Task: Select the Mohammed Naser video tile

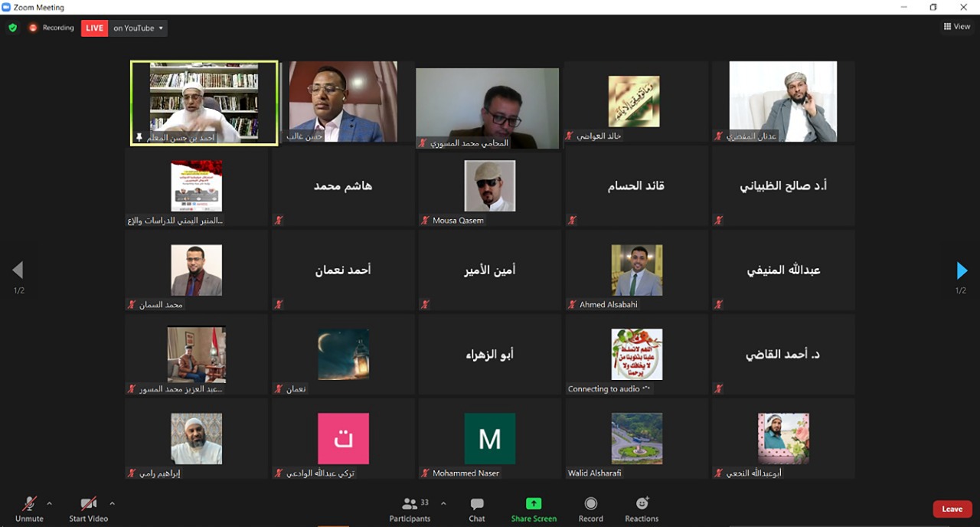Action: [489, 439]
